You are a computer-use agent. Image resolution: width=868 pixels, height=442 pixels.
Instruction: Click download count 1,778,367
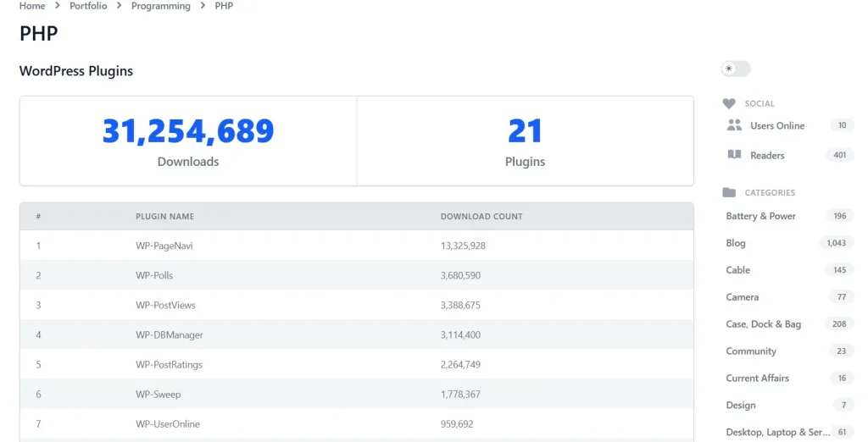tap(460, 395)
